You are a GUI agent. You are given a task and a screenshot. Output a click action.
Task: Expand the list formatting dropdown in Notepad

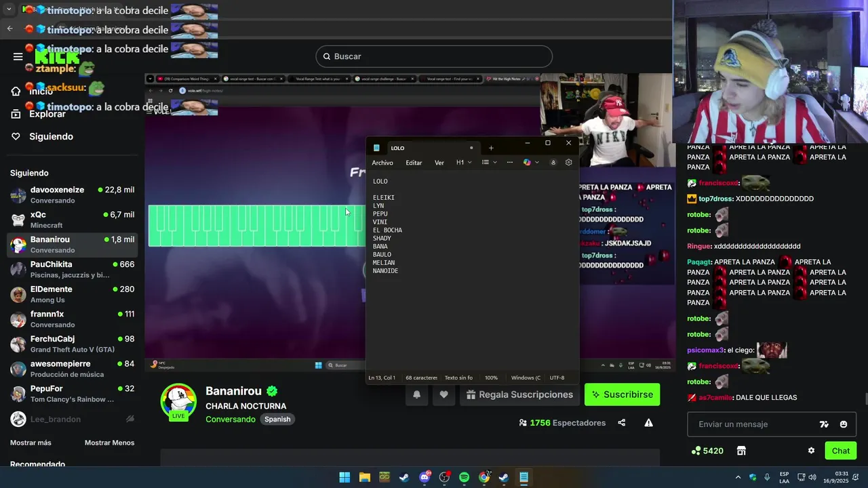489,163
